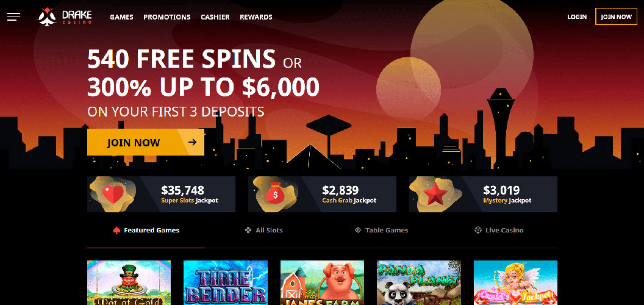Viewport: 644px width, 305px height.
Task: Open the hamburger menu icon
Action: [13, 17]
